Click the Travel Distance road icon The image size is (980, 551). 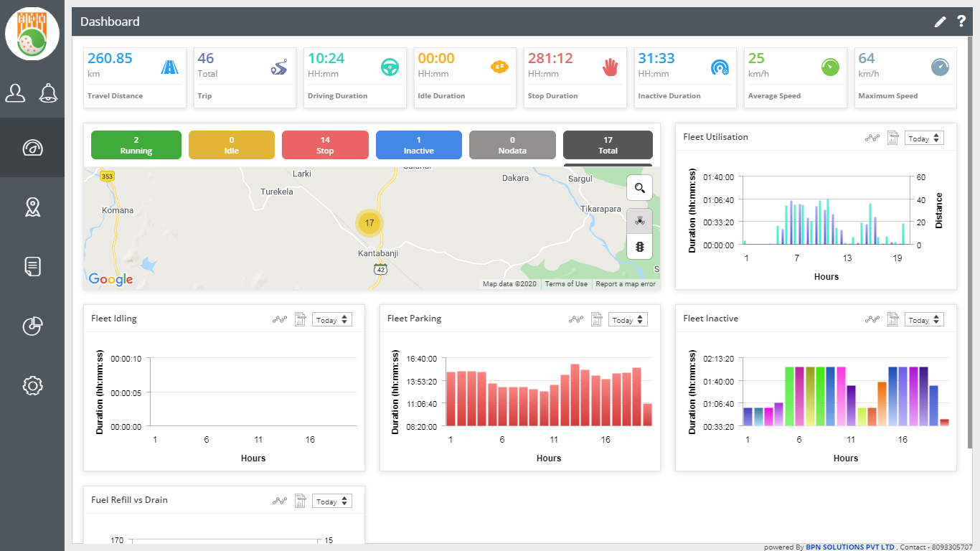[170, 67]
